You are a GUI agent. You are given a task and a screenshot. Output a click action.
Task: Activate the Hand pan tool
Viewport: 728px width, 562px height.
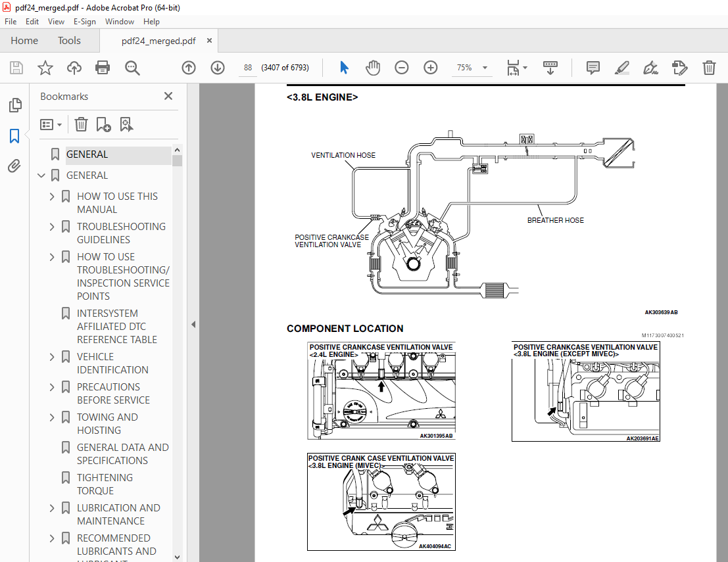(372, 68)
